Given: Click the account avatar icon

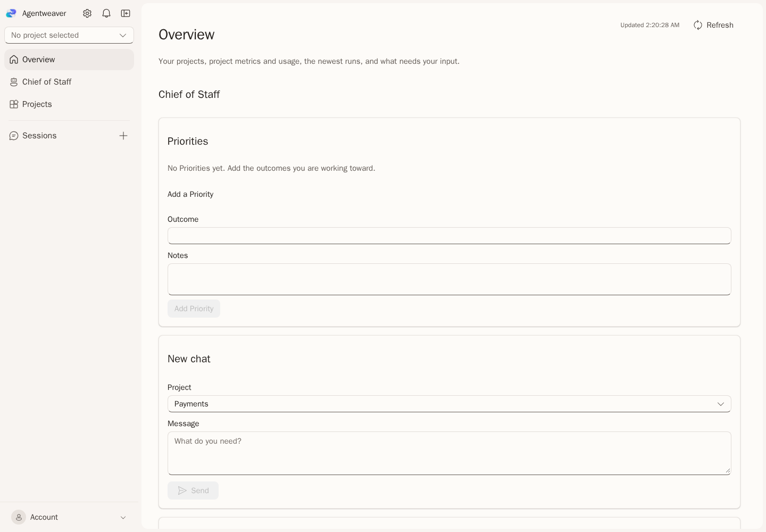Looking at the screenshot, I should pos(19,517).
